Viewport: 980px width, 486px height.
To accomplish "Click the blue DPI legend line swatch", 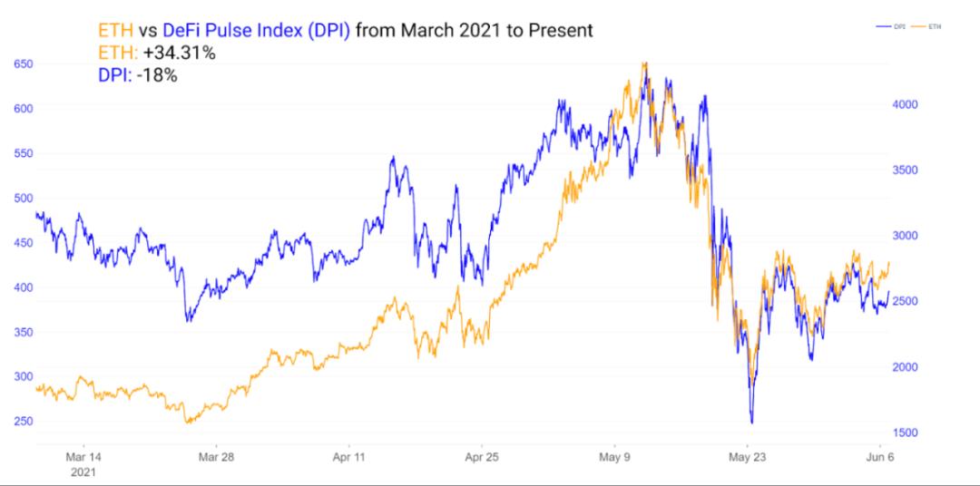I will click(884, 26).
